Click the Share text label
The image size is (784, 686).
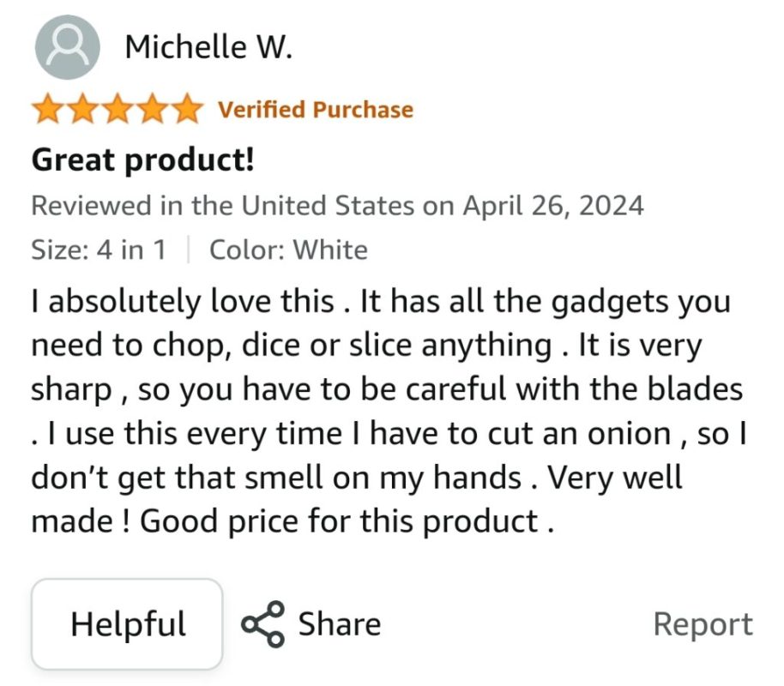[x=339, y=624]
